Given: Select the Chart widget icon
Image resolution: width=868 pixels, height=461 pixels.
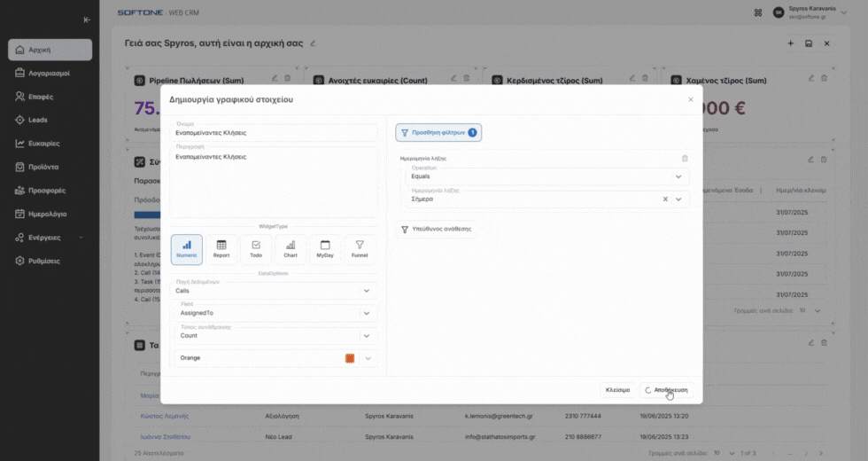Looking at the screenshot, I should tap(291, 249).
